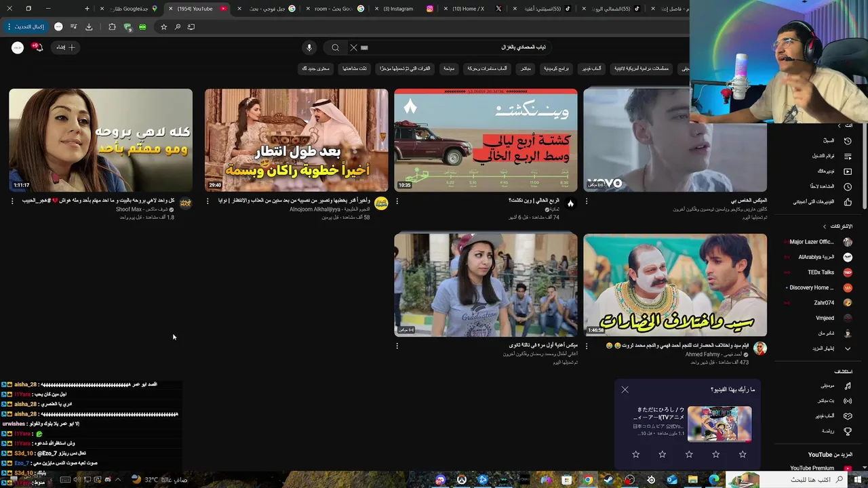Open File Explorer from the taskbar
The width and height of the screenshot is (868, 488).
click(x=692, y=480)
